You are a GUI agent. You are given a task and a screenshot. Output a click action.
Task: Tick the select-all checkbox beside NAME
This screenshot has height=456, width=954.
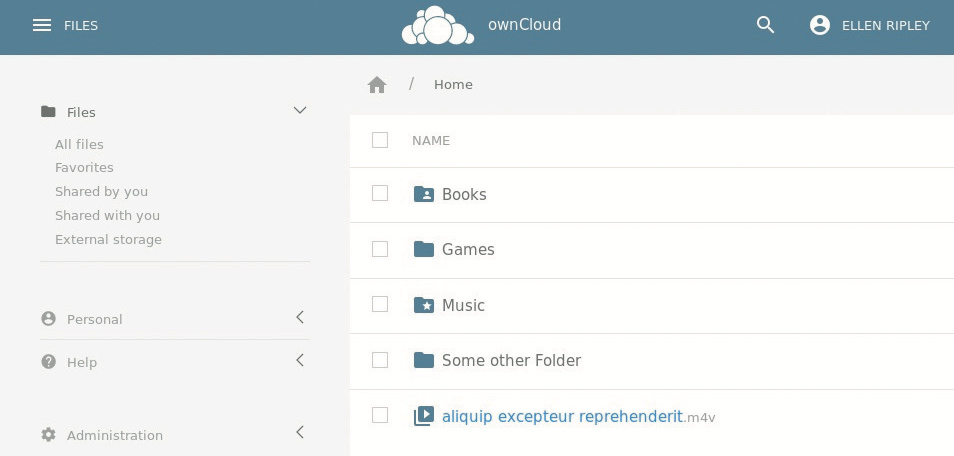pyautogui.click(x=380, y=141)
